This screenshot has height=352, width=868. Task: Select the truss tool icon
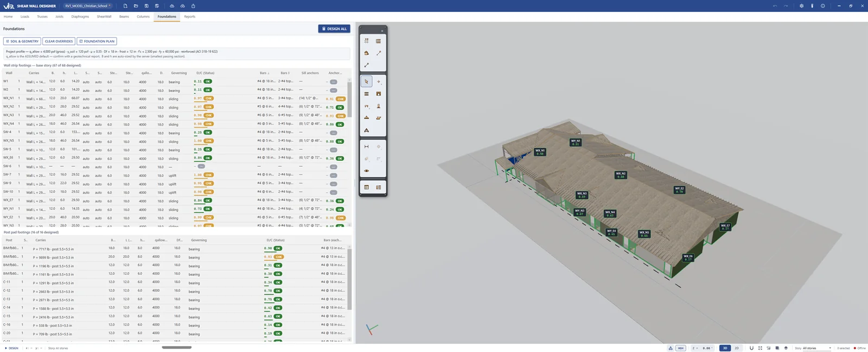coord(367,130)
